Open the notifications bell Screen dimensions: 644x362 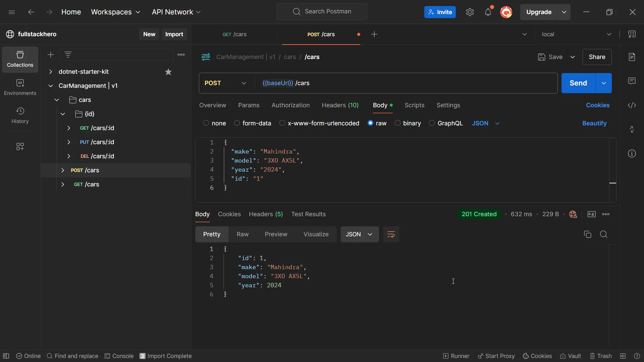(488, 12)
